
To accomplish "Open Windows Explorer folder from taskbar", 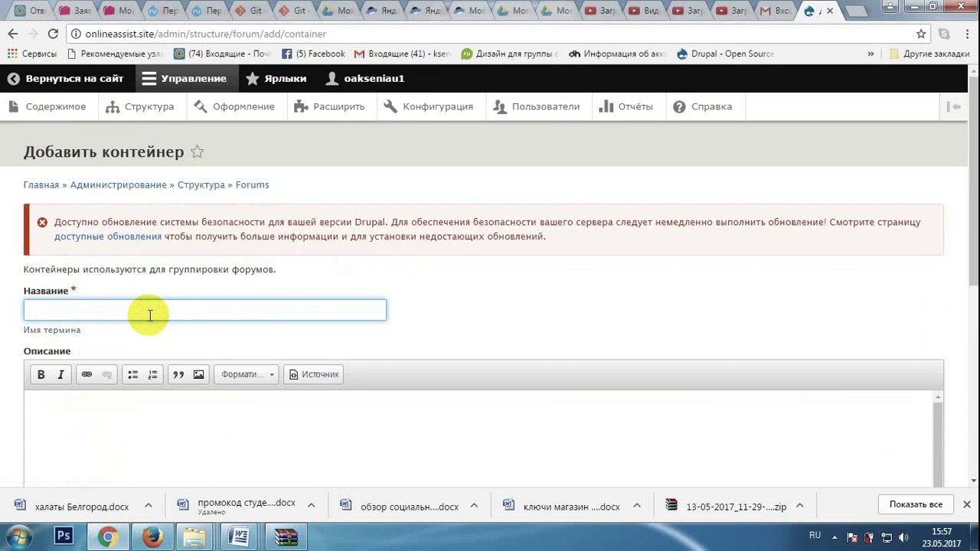I will click(195, 536).
